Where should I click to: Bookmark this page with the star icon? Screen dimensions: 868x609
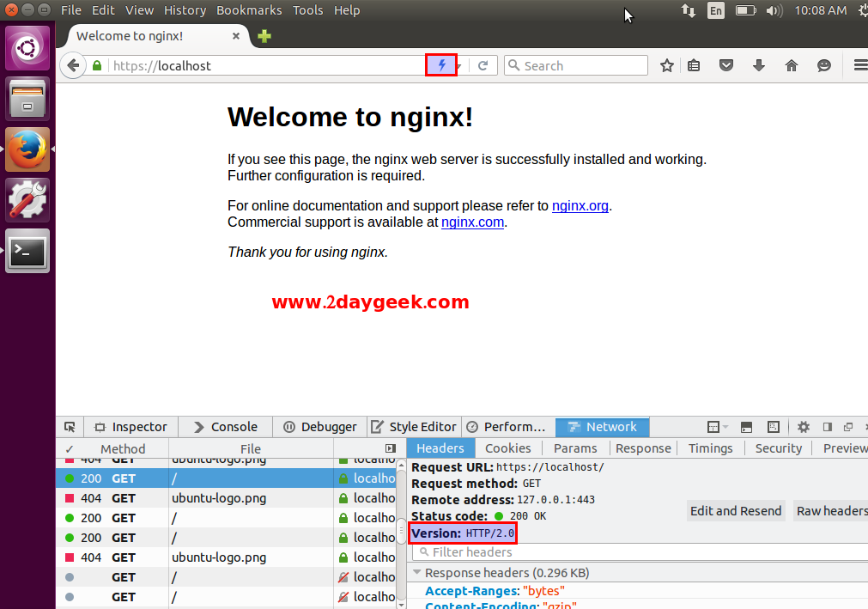click(666, 66)
